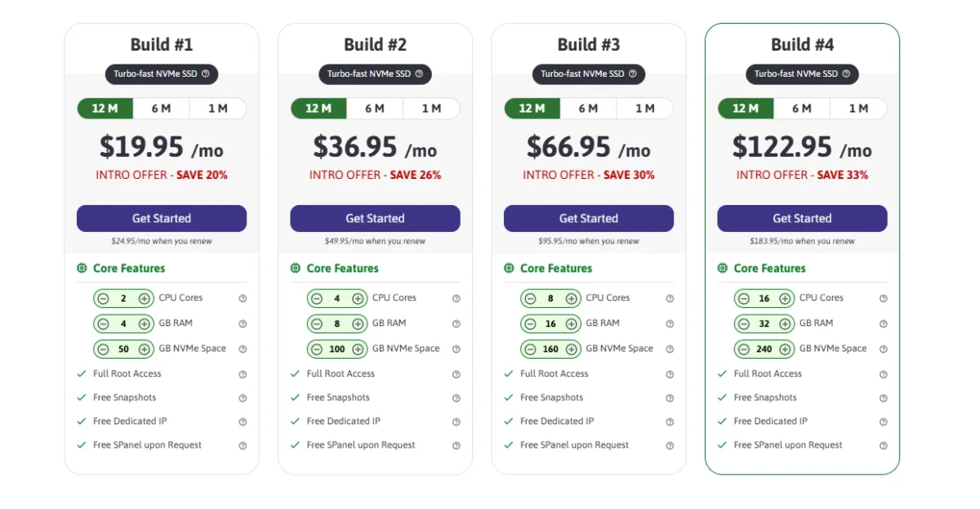This screenshot has height=509, width=980.
Task: Click Get Started on Build #4
Action: click(x=802, y=218)
